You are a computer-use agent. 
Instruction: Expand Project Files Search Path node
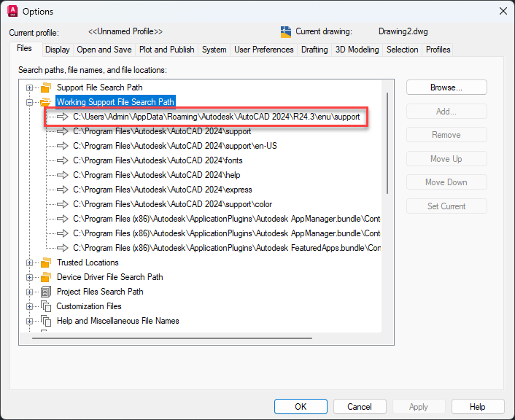[30, 292]
